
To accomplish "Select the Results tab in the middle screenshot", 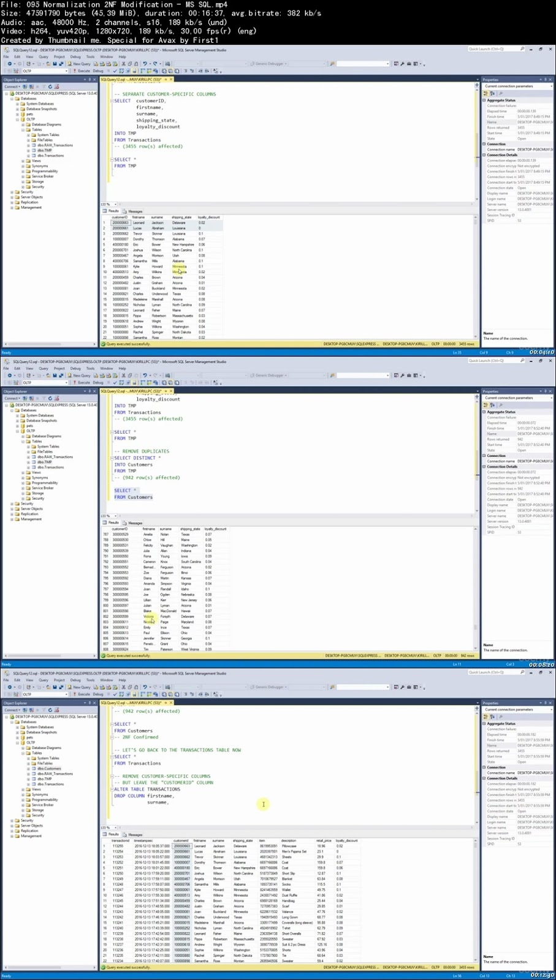I will point(112,523).
